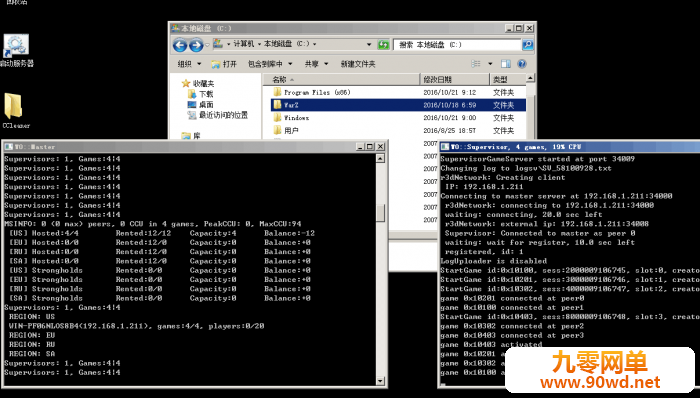This screenshot has width=700, height=398.
Task: Maximize the Master console window
Action: 370,146
